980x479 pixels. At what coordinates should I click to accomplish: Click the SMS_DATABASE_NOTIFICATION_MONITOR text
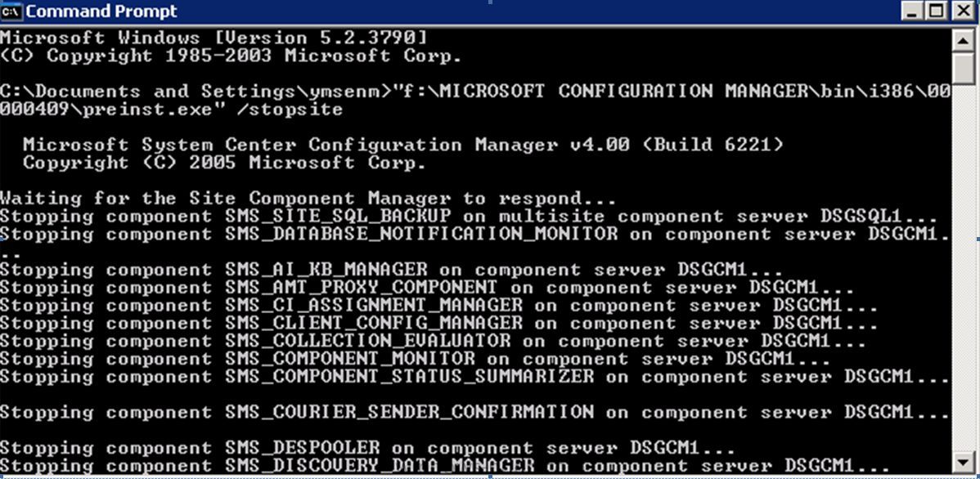pyautogui.click(x=421, y=235)
